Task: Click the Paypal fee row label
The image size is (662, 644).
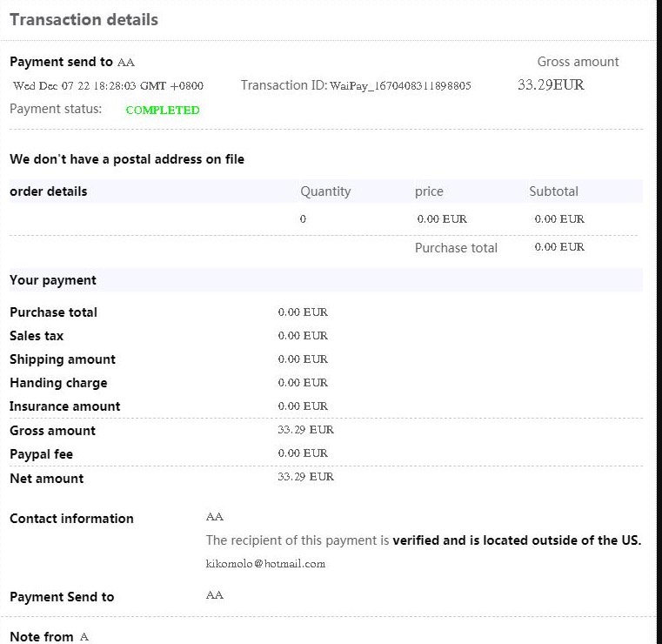Action: [x=41, y=454]
